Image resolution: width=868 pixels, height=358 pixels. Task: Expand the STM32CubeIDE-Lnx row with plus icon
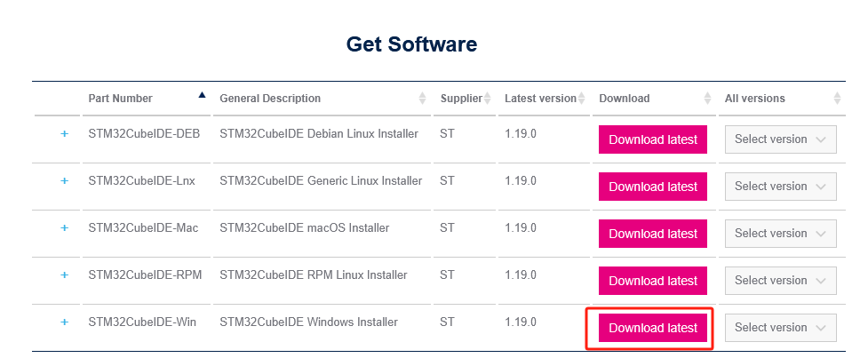click(64, 181)
